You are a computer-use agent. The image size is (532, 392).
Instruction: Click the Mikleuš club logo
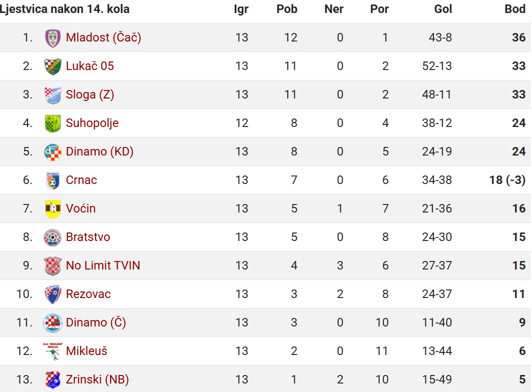coord(53,351)
